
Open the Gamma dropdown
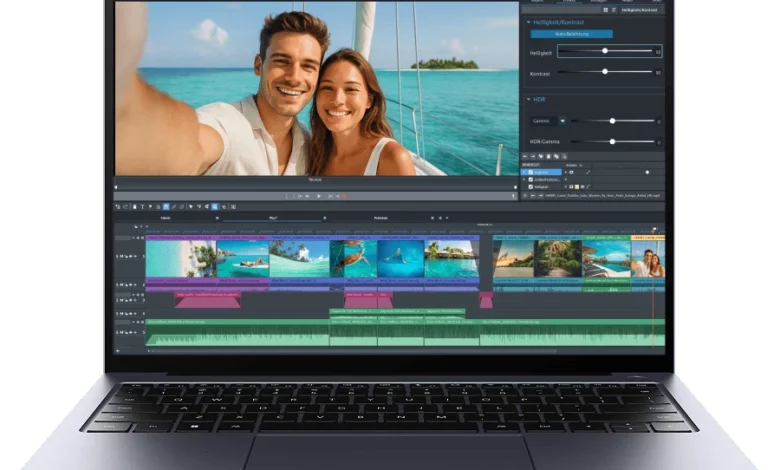click(x=562, y=120)
